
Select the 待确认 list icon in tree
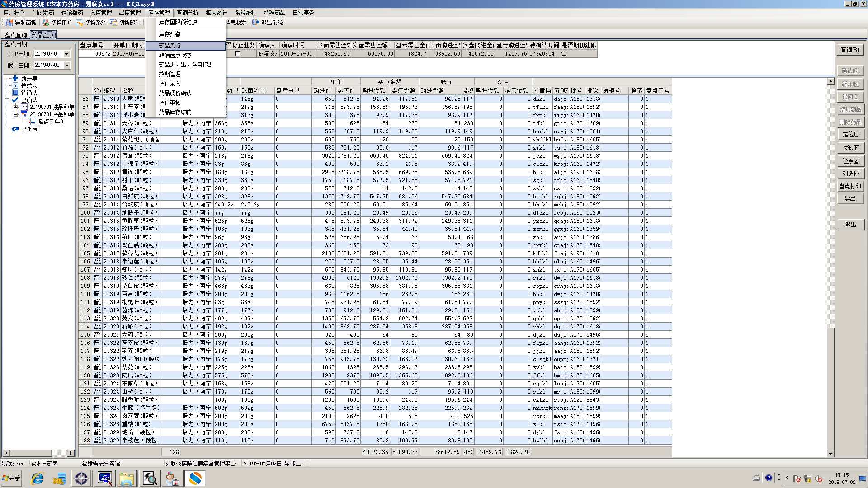tap(15, 93)
